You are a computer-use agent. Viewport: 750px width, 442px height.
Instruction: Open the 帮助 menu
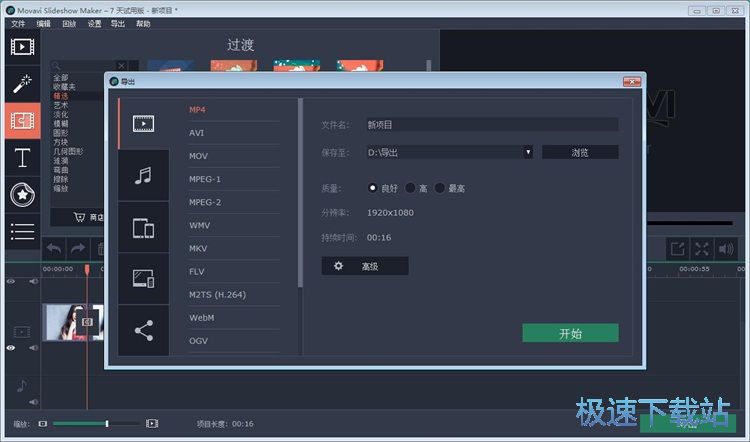point(143,23)
